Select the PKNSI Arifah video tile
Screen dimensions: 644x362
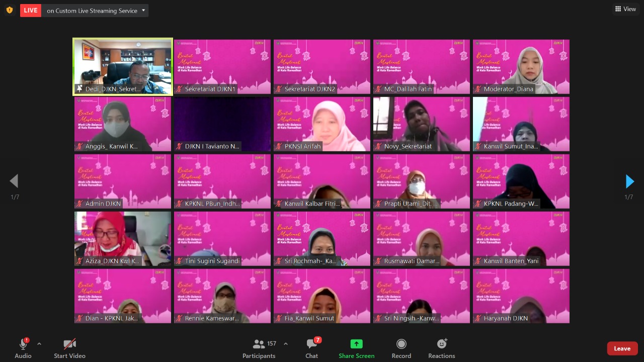[x=321, y=123]
